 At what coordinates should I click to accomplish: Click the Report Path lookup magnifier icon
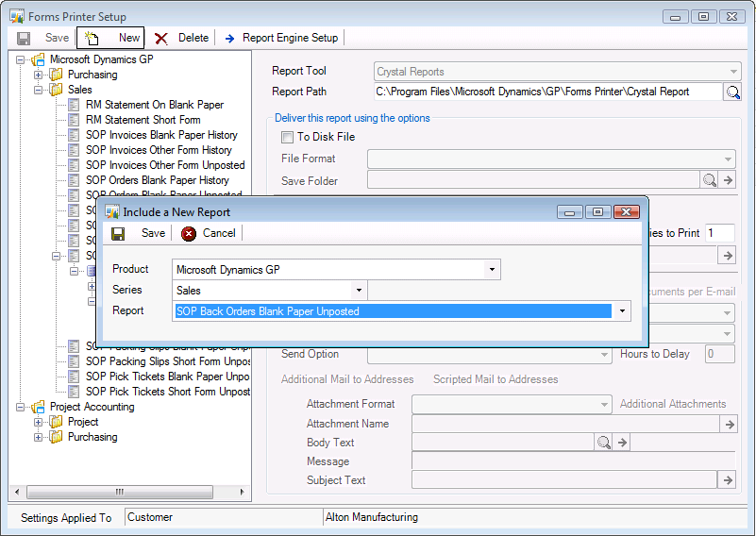tap(732, 92)
